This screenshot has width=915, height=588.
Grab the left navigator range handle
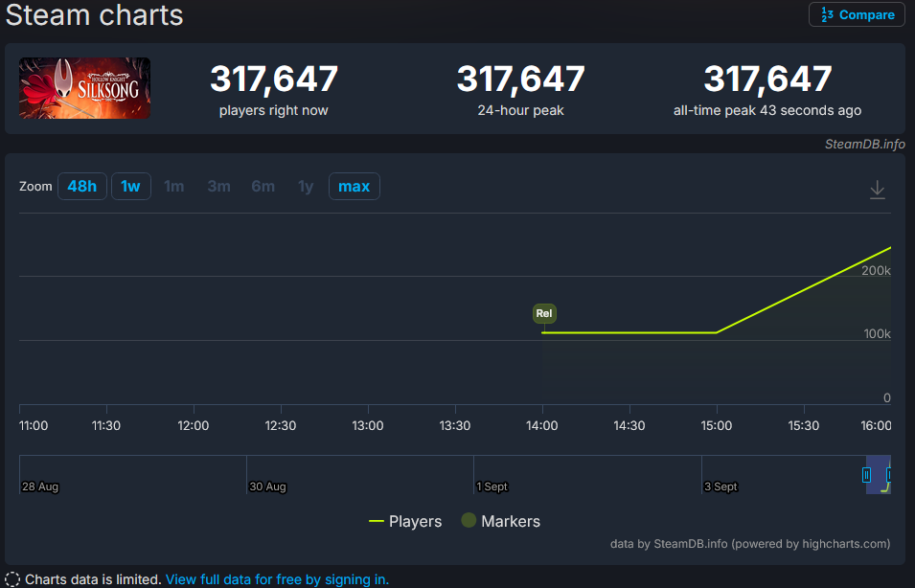[866, 475]
